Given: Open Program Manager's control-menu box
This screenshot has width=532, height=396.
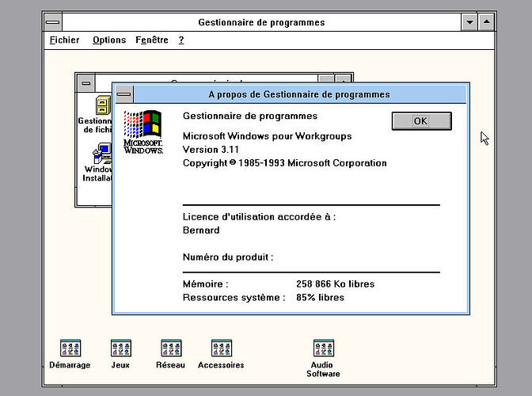Looking at the screenshot, I should (x=52, y=22).
